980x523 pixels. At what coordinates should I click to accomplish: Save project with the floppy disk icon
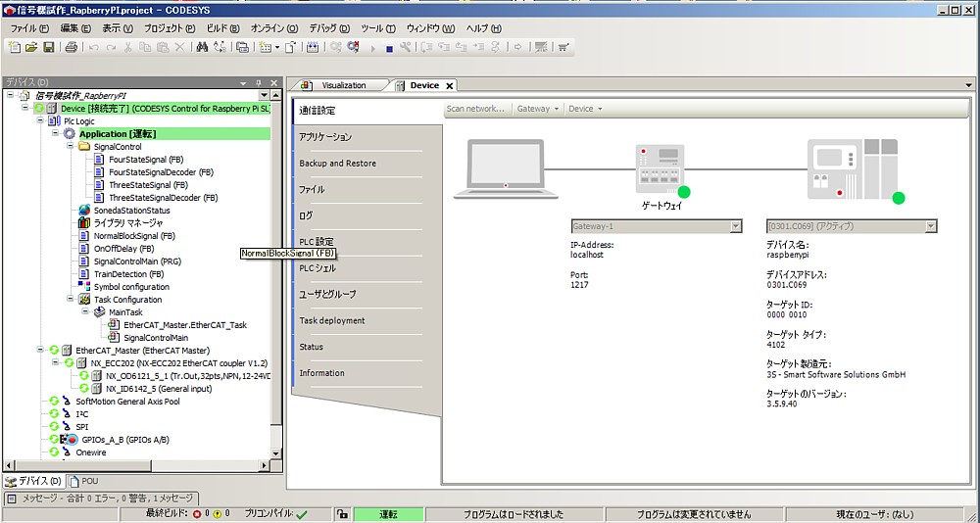coord(48,47)
